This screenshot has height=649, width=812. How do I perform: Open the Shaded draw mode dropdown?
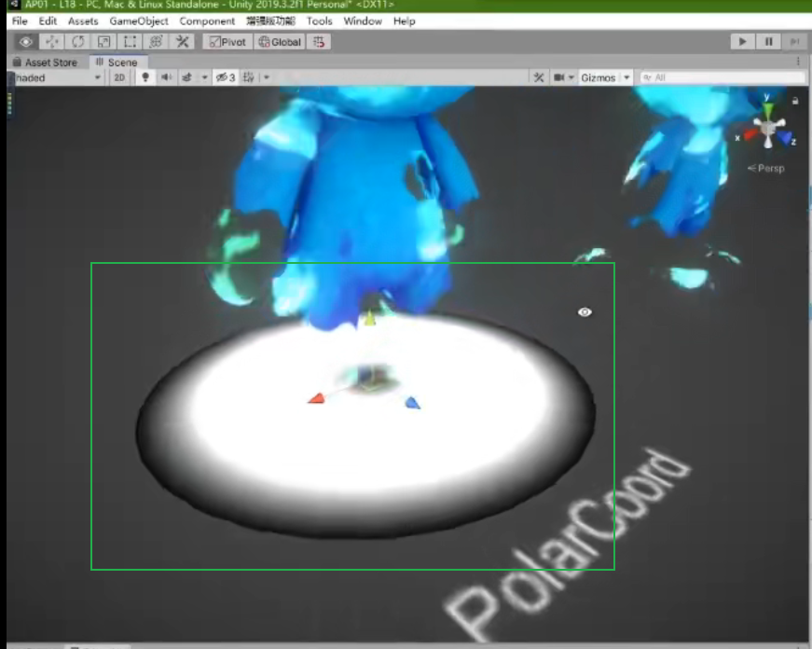pos(56,77)
